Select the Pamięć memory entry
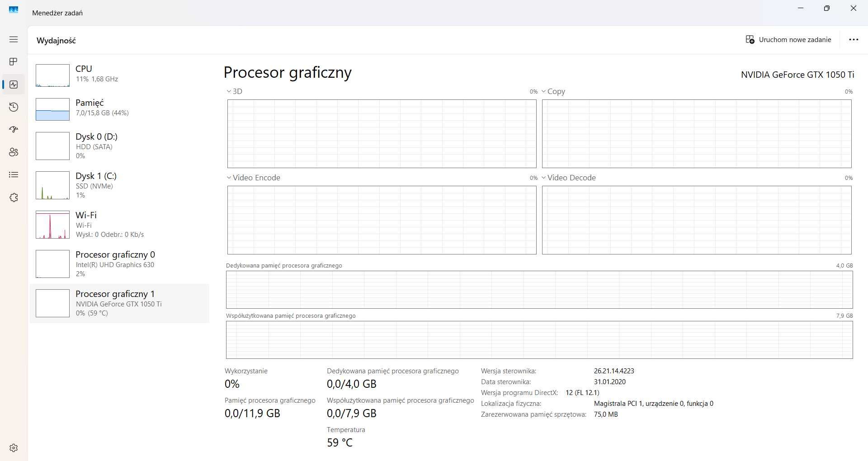This screenshot has height=461, width=868. tap(120, 109)
